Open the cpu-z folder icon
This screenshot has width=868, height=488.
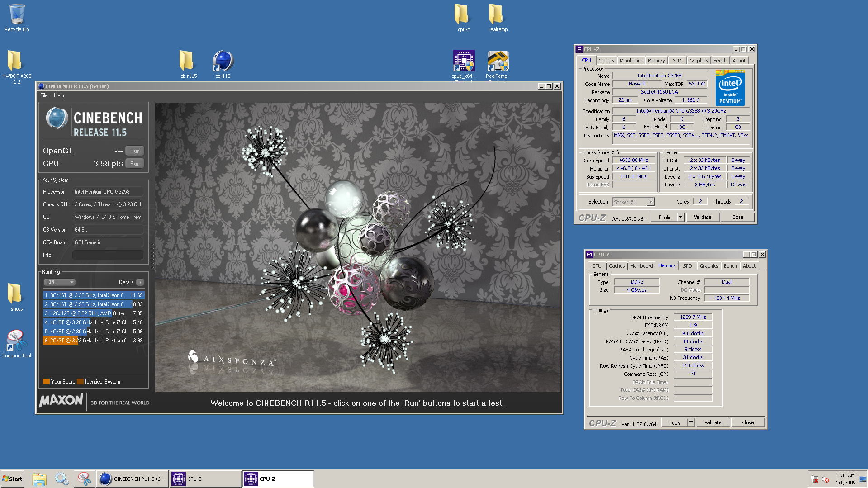[464, 18]
